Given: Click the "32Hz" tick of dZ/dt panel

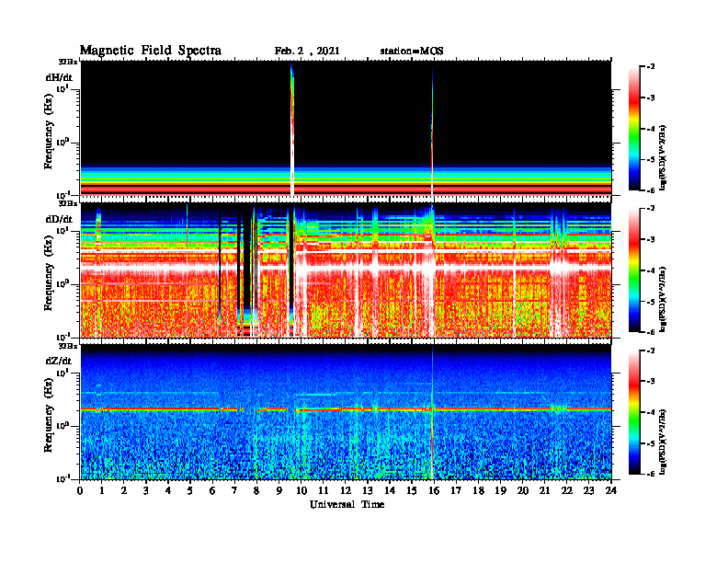Looking at the screenshot, I should (x=68, y=346).
